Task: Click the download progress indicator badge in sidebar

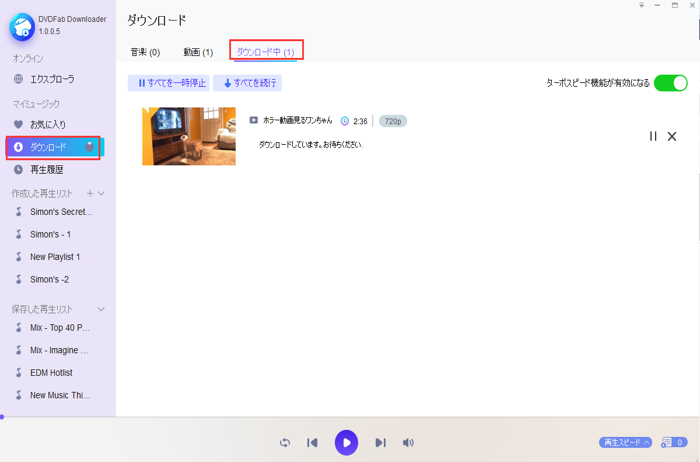Action: point(90,146)
